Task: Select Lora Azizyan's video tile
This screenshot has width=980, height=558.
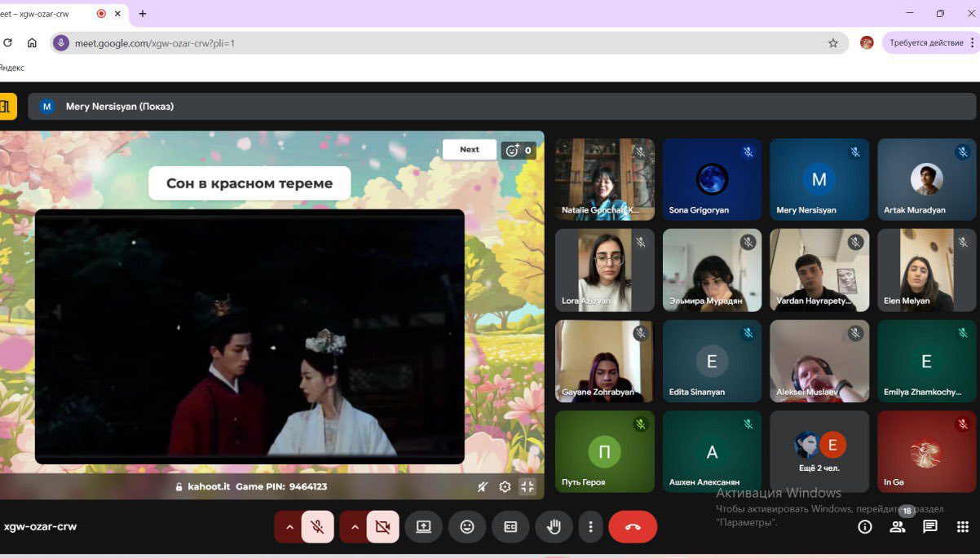Action: point(604,270)
